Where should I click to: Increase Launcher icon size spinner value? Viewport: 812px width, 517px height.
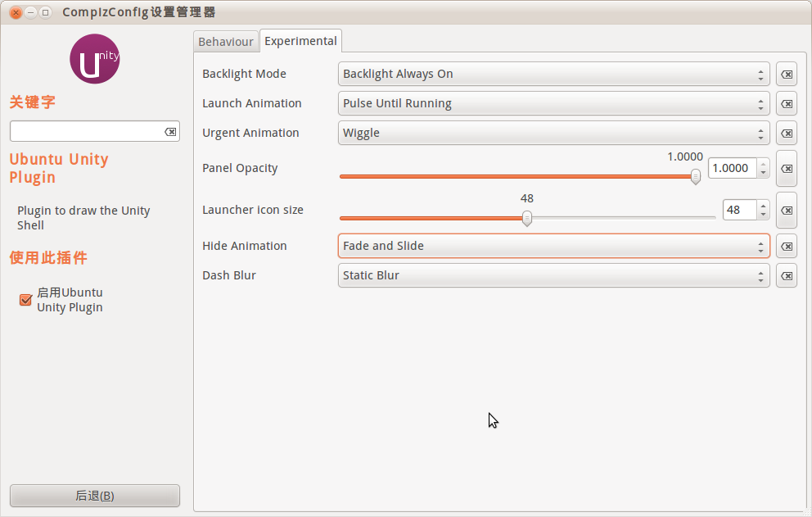pyautogui.click(x=763, y=206)
